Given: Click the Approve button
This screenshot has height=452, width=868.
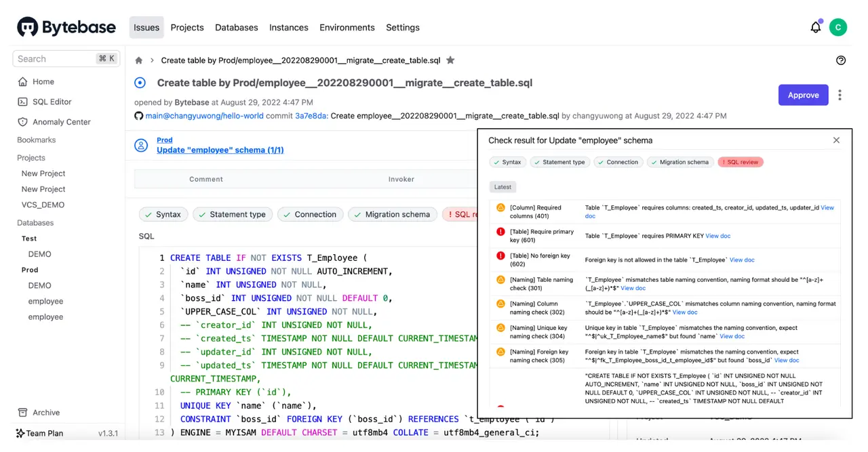Looking at the screenshot, I should tap(803, 95).
